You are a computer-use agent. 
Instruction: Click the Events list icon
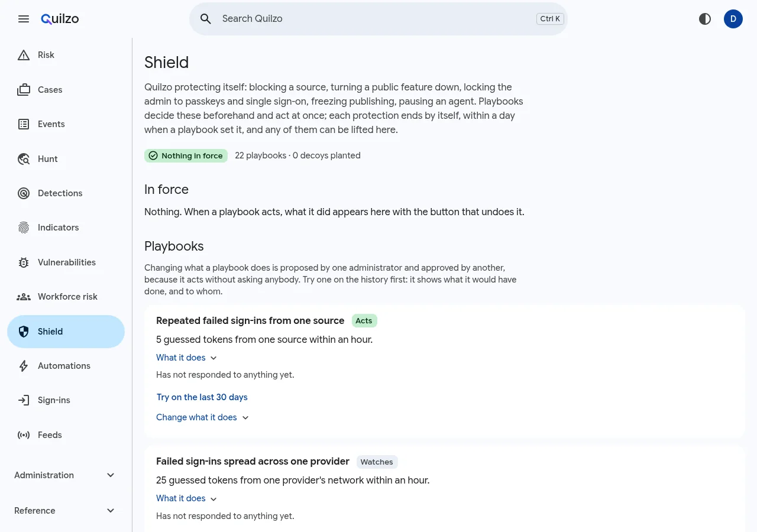click(24, 124)
